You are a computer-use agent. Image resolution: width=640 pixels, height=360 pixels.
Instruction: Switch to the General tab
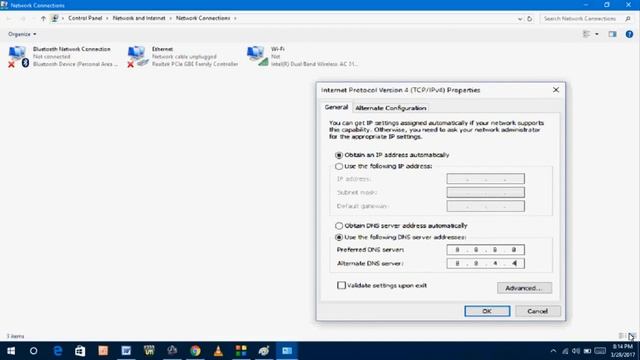336,107
